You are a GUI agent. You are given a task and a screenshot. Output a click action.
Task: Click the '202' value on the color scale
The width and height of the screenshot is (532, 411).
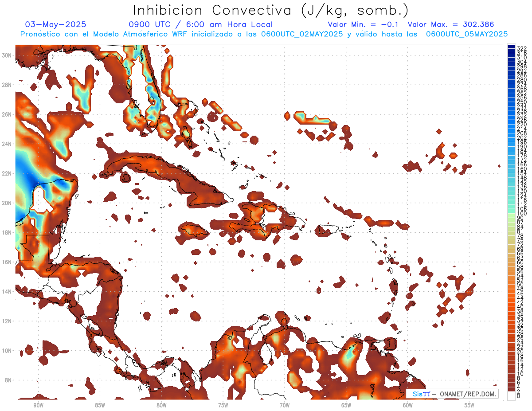522,137
